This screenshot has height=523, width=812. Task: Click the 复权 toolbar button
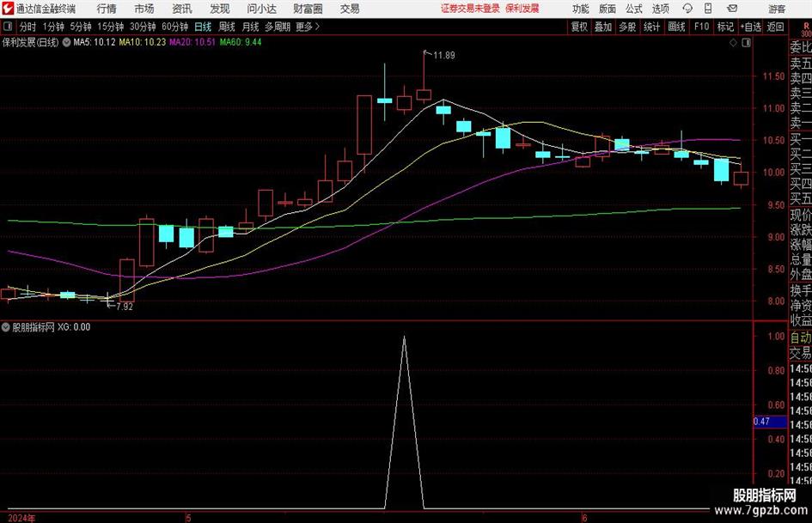[x=579, y=27]
